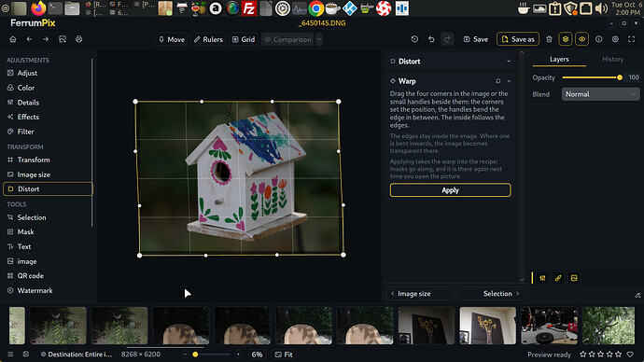The image size is (644, 362).
Task: Enter fullscreen with the expand icon
Action: pyautogui.click(x=632, y=39)
